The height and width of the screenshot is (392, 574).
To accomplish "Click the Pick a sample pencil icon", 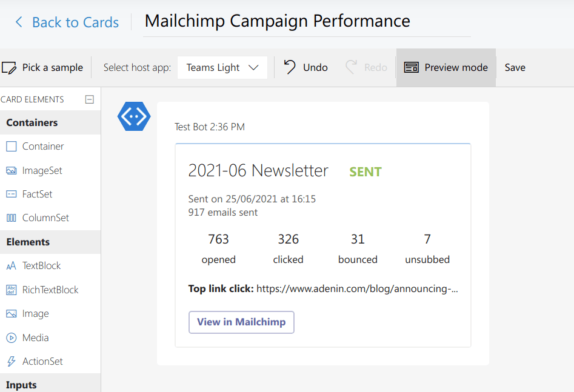I will [x=9, y=68].
